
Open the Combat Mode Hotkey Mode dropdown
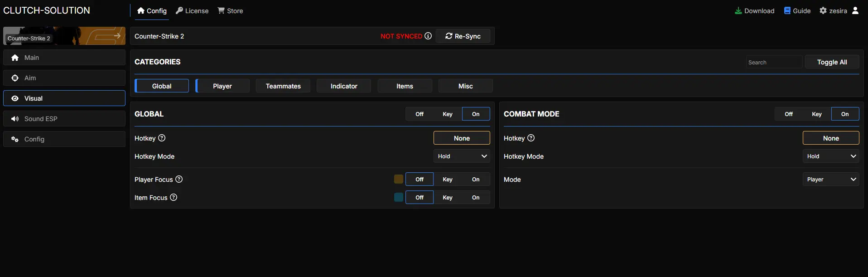(x=831, y=156)
